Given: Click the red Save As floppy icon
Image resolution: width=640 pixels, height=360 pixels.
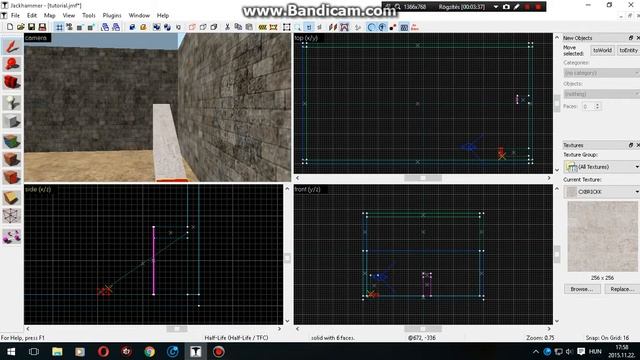Looking at the screenshot, I should 42,27.
